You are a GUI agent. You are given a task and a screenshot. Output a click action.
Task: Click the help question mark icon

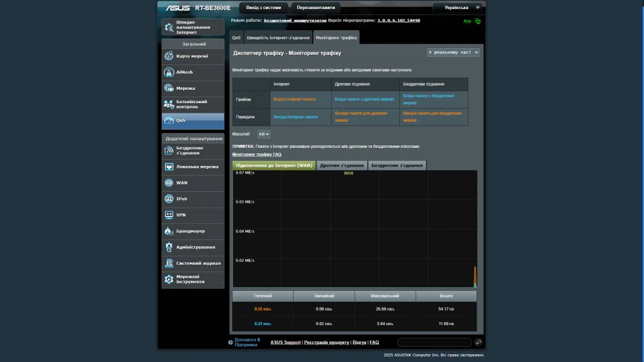(230, 342)
